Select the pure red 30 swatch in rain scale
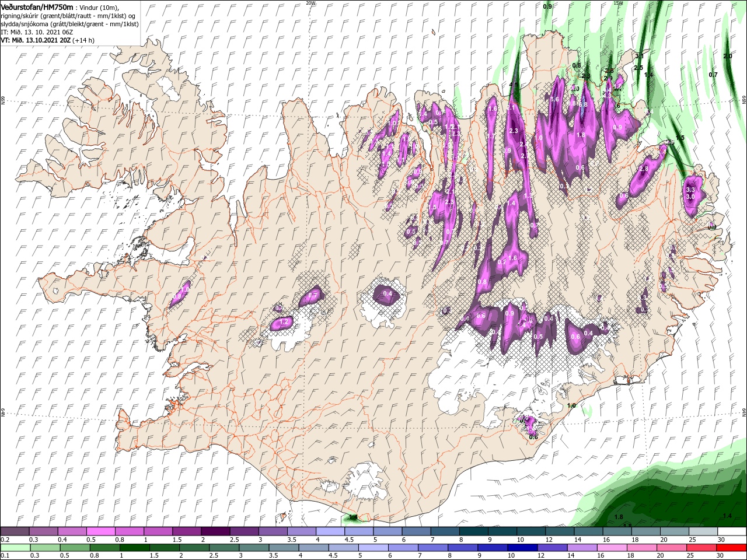Image resolution: width=747 pixels, height=560 pixels. [731, 548]
